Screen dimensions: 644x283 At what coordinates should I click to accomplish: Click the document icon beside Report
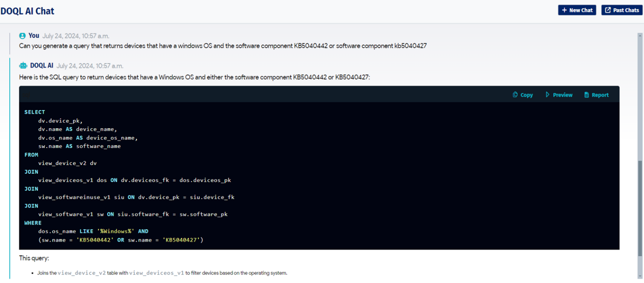pos(586,95)
